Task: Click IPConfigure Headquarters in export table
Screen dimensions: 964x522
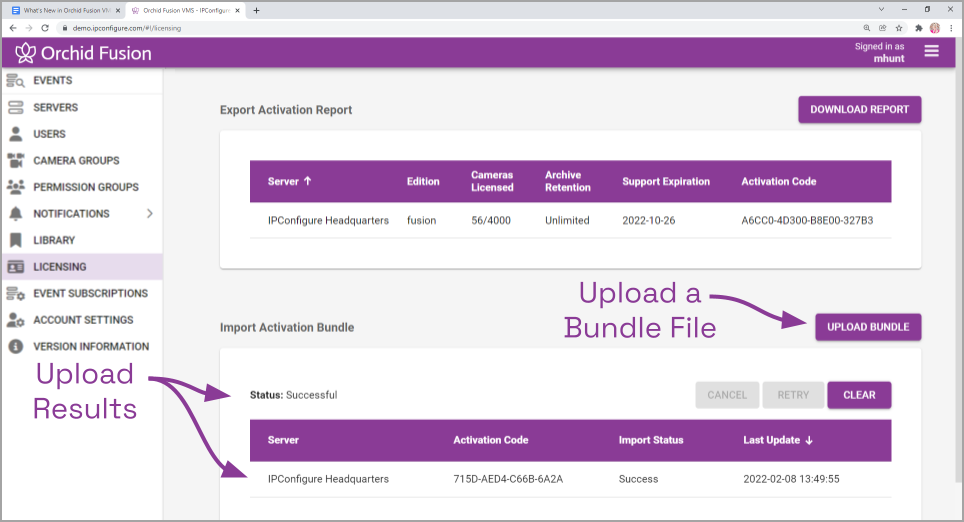Action: [x=328, y=220]
